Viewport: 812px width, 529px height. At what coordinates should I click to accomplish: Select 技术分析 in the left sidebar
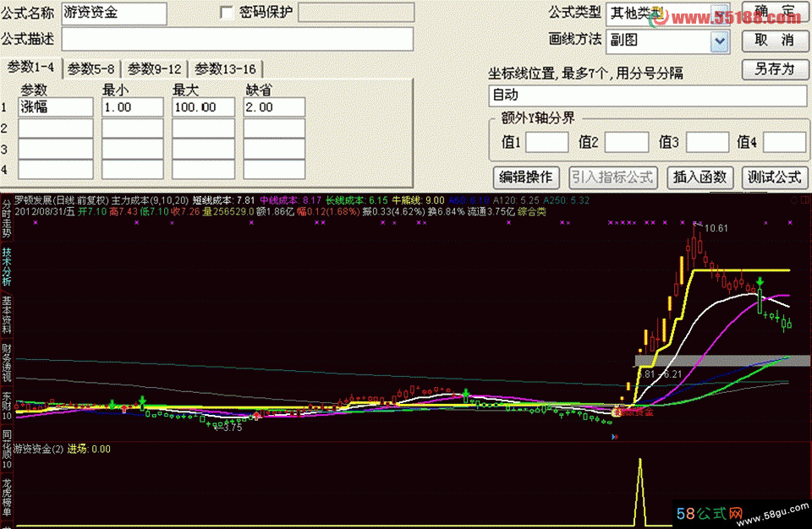(7, 266)
